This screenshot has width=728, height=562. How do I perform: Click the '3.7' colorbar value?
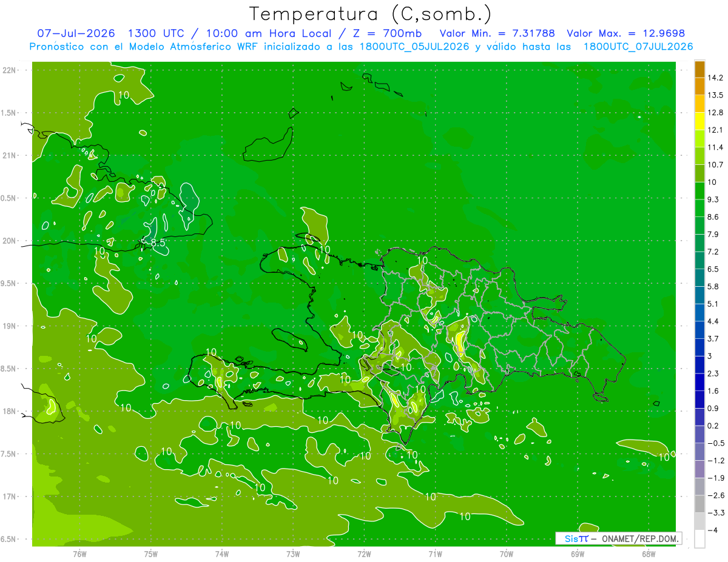pos(713,339)
